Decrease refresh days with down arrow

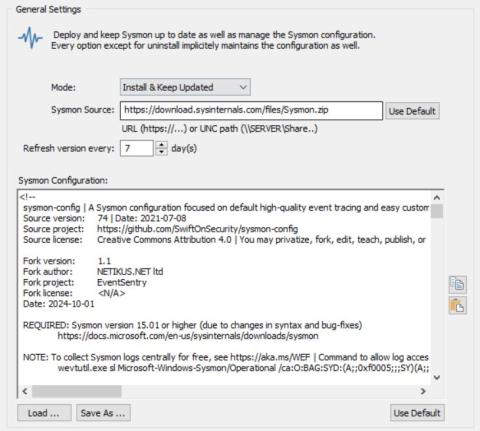pyautogui.click(x=162, y=152)
